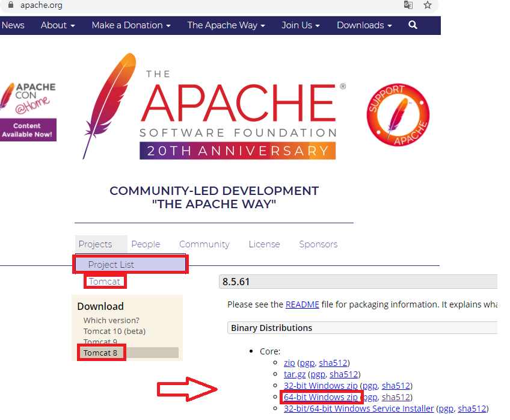The width and height of the screenshot is (510, 420).
Task: Open the translate page icon in address bar
Action: [408, 5]
